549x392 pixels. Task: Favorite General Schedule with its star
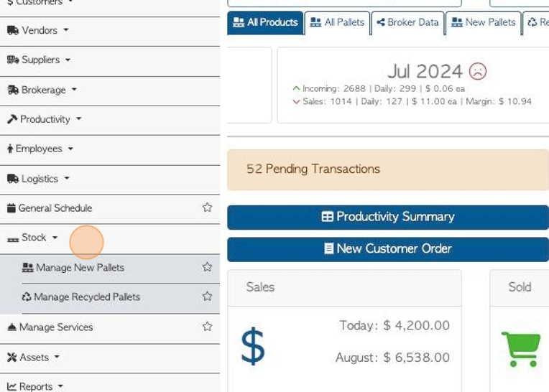point(207,207)
